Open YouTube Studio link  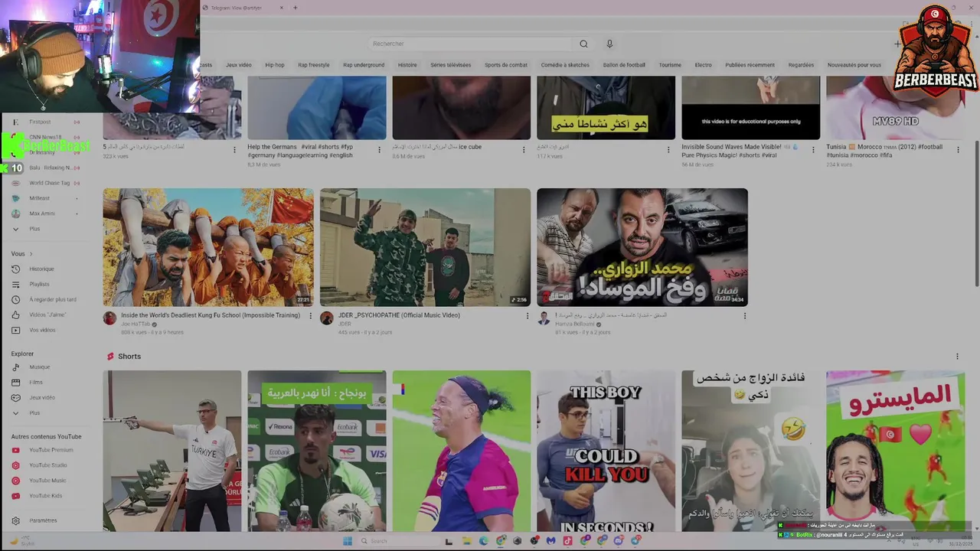tap(48, 465)
